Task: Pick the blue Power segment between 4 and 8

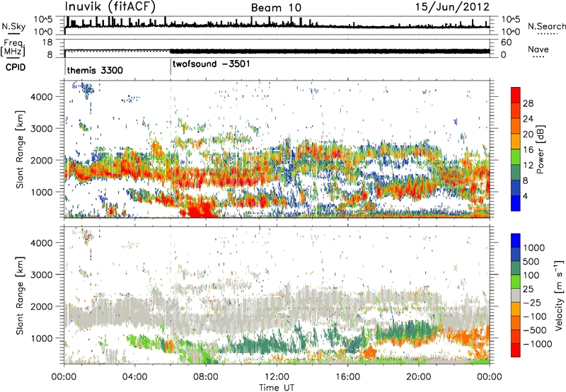Action: coord(516,188)
